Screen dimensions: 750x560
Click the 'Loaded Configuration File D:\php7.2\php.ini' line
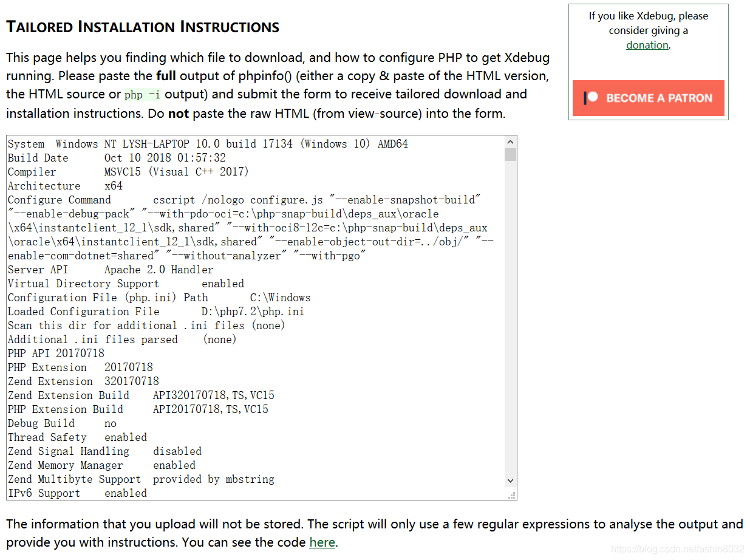[156, 312]
